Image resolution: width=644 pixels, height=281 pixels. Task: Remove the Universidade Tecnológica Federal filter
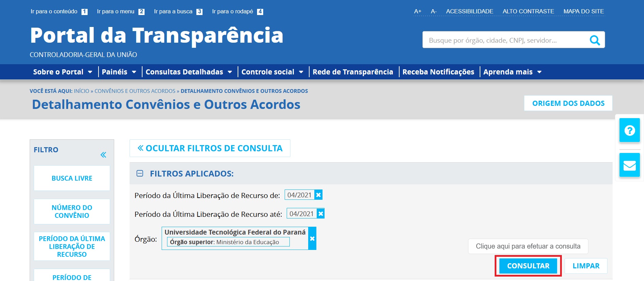pyautogui.click(x=312, y=239)
